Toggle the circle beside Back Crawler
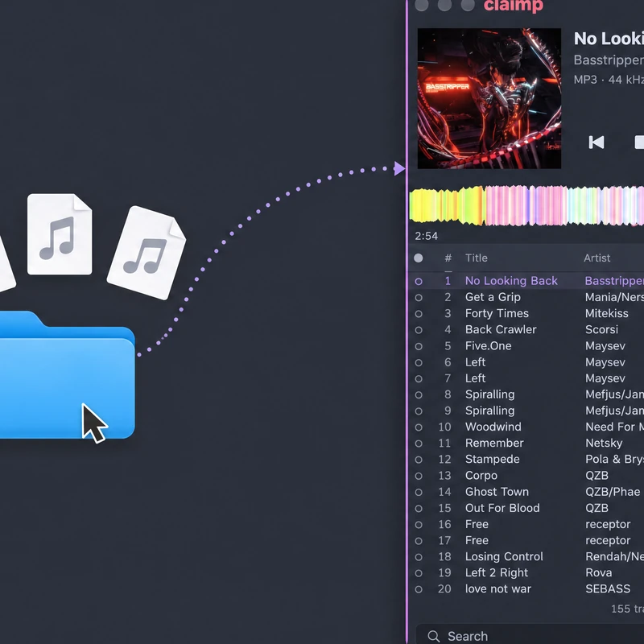This screenshot has height=644, width=644. point(419,330)
